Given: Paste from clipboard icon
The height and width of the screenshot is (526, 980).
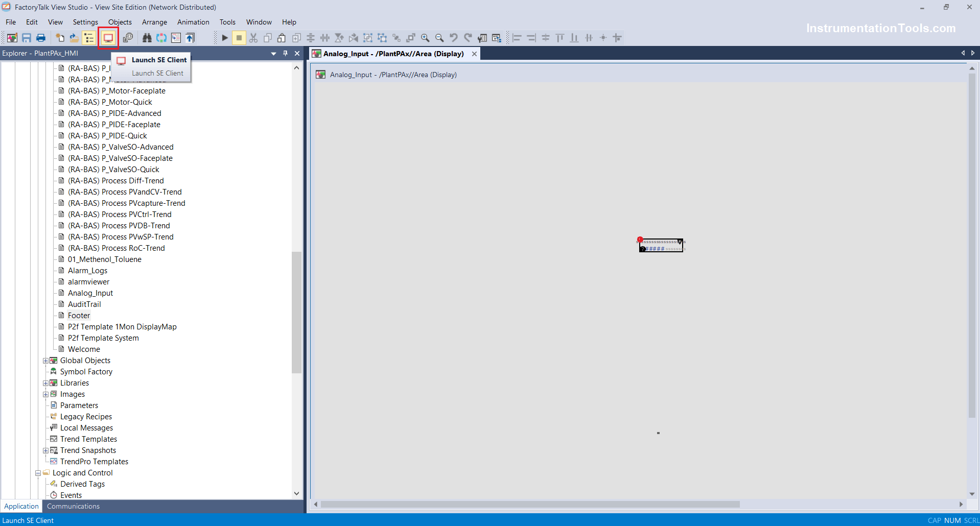Looking at the screenshot, I should (x=282, y=38).
